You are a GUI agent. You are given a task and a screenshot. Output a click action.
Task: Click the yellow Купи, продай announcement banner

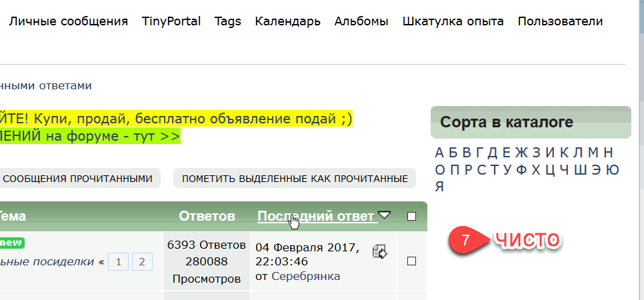coord(176,119)
